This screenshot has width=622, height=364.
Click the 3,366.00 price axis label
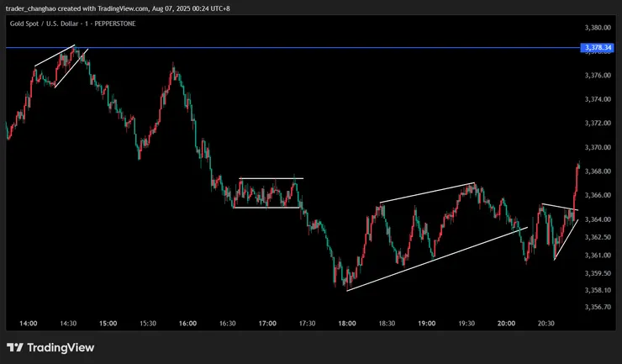tap(598, 195)
